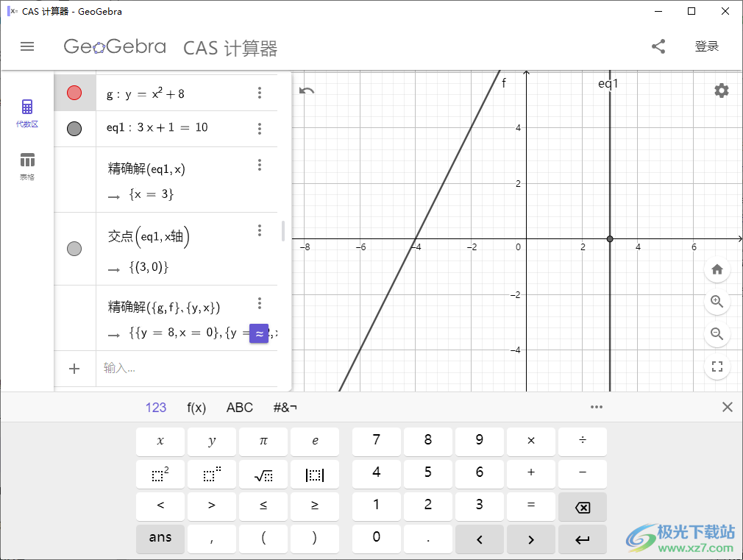Screen dimensions: 743x560
Task: Open the keyboard more options menu (…)
Action: click(x=597, y=406)
